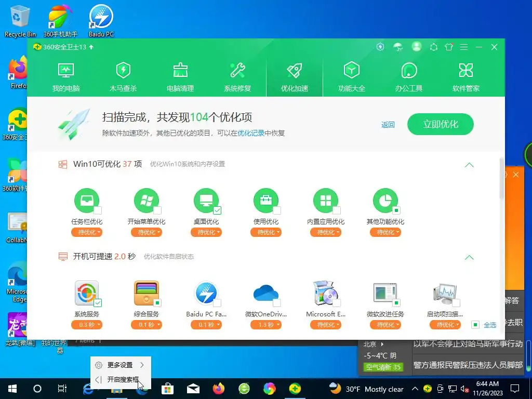The width and height of the screenshot is (532, 399).
Task: Switch to 我的电脑 tab
Action: pos(66,77)
